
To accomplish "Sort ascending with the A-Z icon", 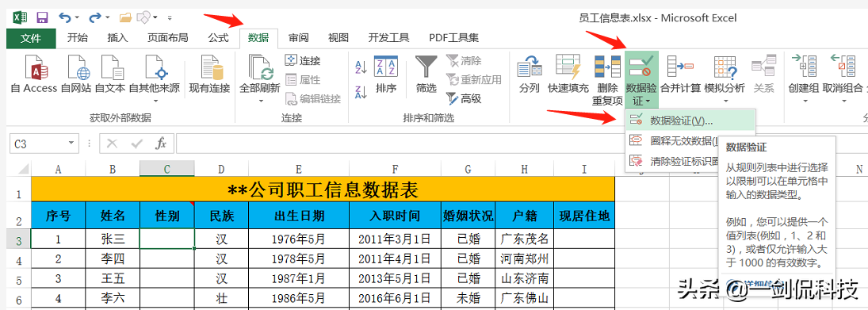I will (x=361, y=67).
